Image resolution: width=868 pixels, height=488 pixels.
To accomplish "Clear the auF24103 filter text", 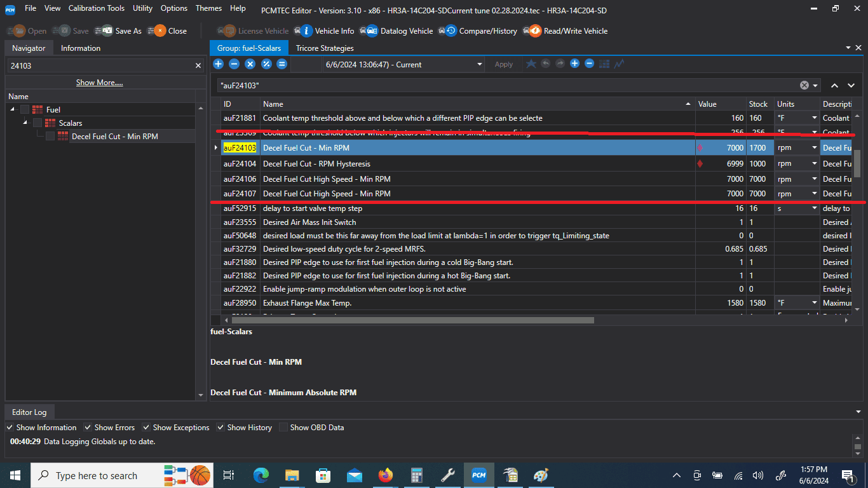I will [804, 85].
